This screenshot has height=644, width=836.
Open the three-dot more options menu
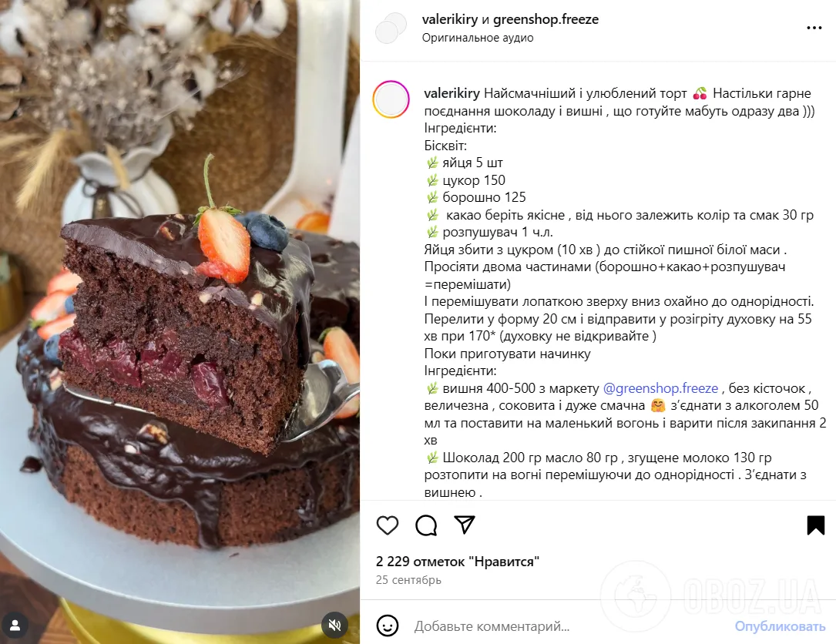point(814,28)
